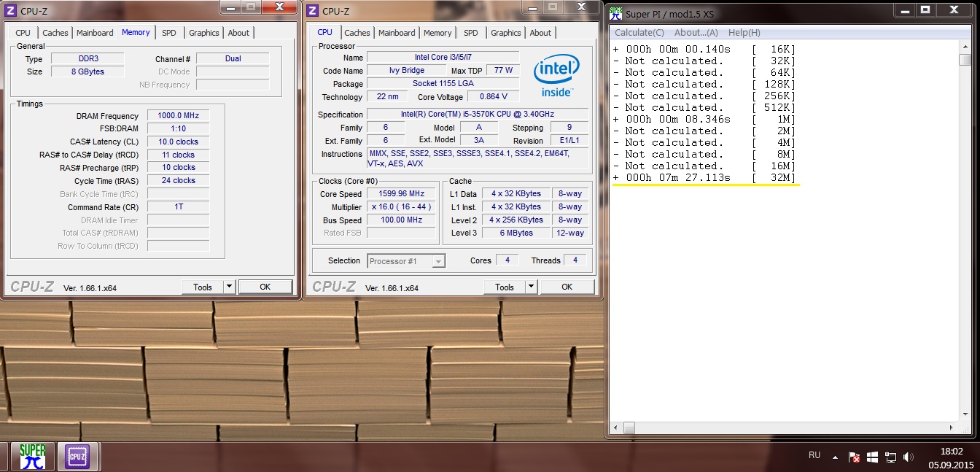This screenshot has height=472, width=980.
Task: Open the Processor #1 selection dropdown
Action: coord(406,261)
